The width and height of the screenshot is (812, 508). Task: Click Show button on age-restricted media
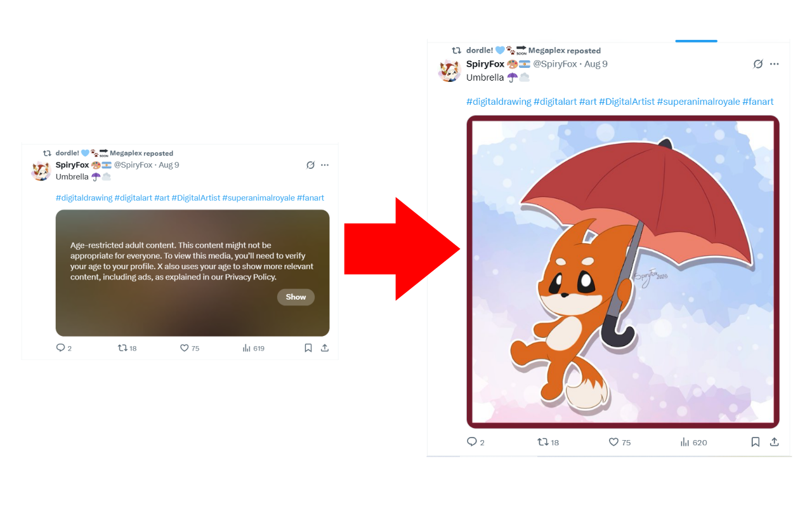pyautogui.click(x=296, y=297)
